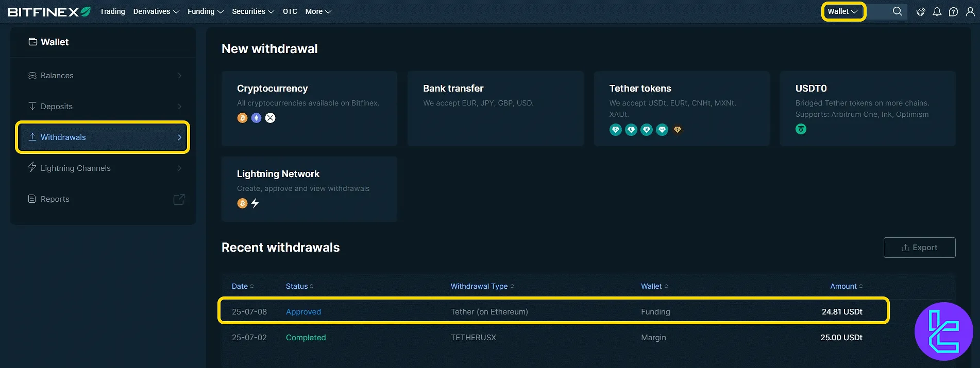Select Withdrawals in the wallet sidebar
Screen dimensions: 980x368
(x=103, y=137)
